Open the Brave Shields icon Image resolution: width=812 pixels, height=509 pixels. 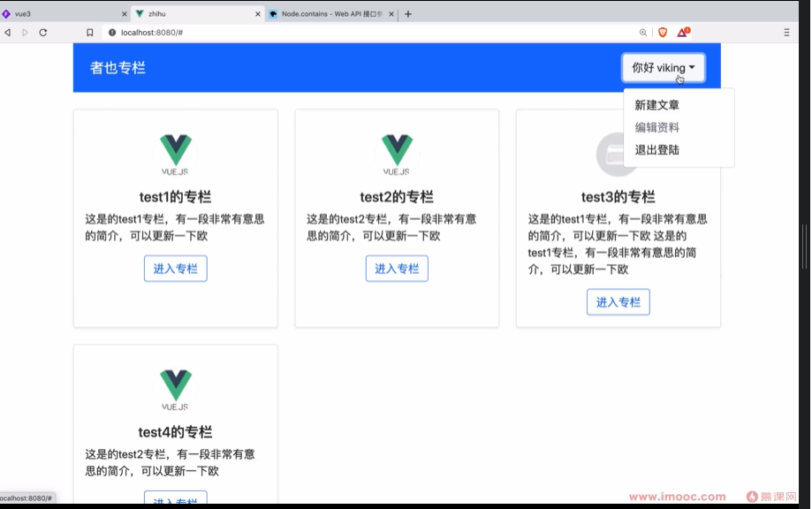tap(662, 32)
